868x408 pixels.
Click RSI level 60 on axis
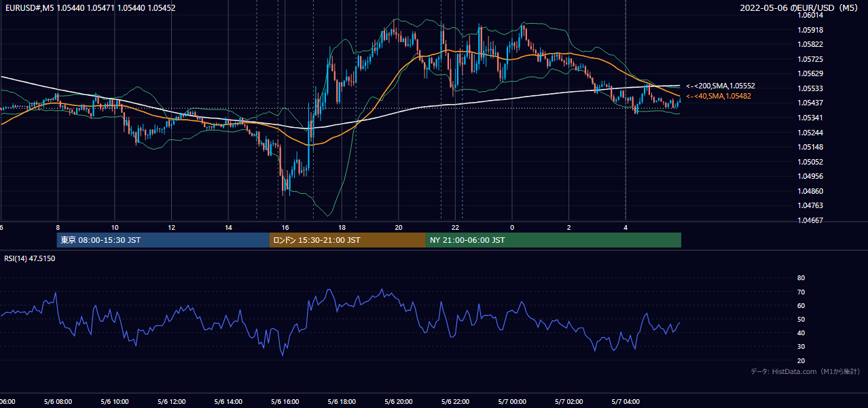click(x=801, y=305)
